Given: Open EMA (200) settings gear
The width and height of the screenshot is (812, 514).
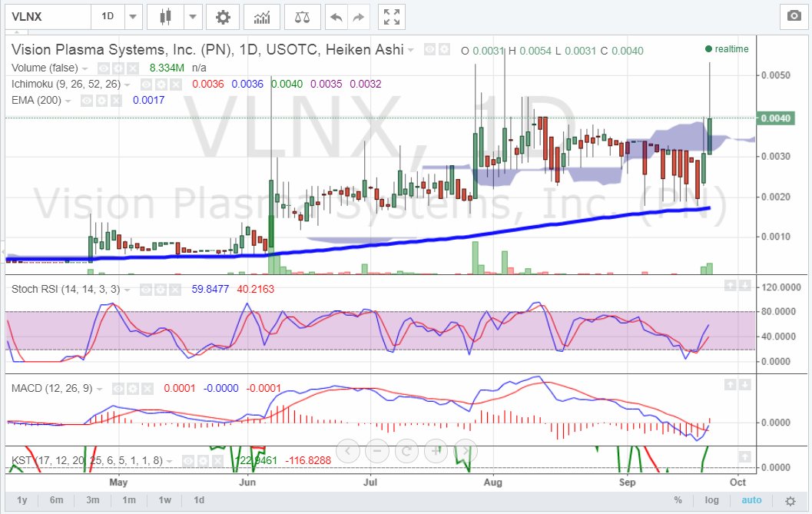Looking at the screenshot, I should click(101, 101).
